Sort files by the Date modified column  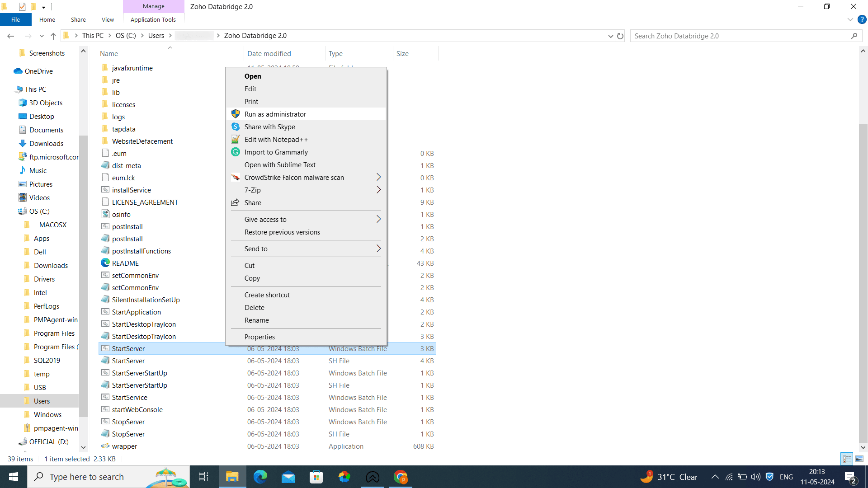coord(269,53)
